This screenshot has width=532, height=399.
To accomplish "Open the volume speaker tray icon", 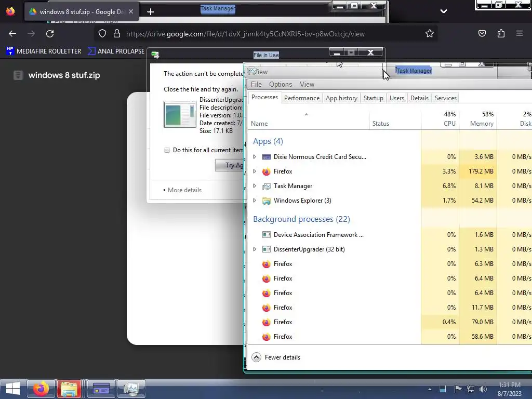I will click(x=483, y=389).
